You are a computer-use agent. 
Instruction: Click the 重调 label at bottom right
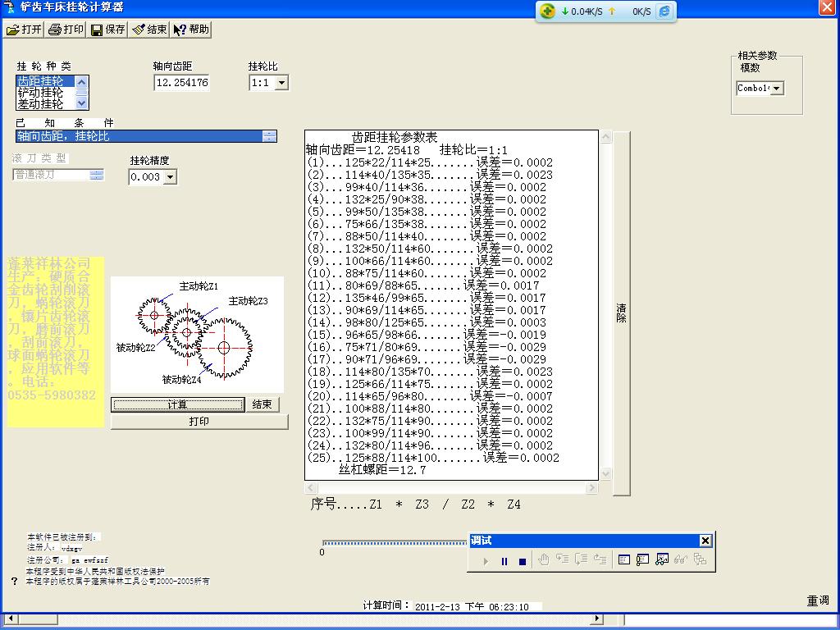click(x=818, y=600)
